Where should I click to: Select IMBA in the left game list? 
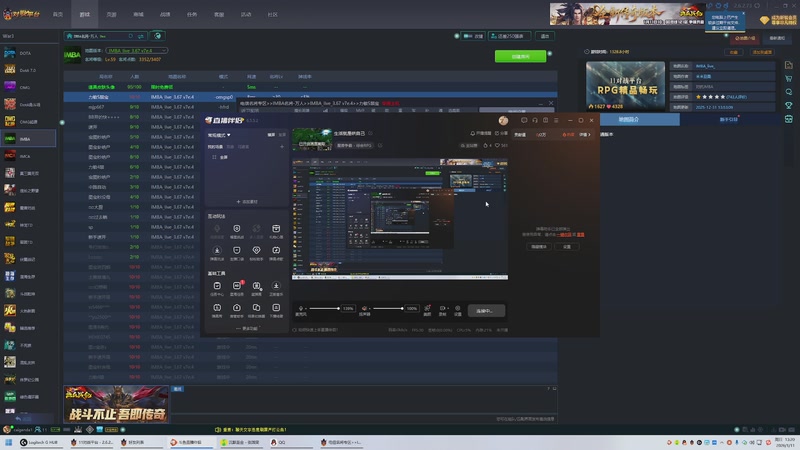28,139
